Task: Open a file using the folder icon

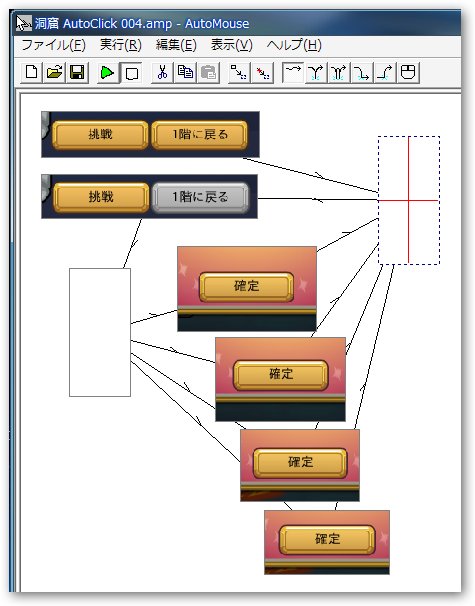Action: click(54, 72)
